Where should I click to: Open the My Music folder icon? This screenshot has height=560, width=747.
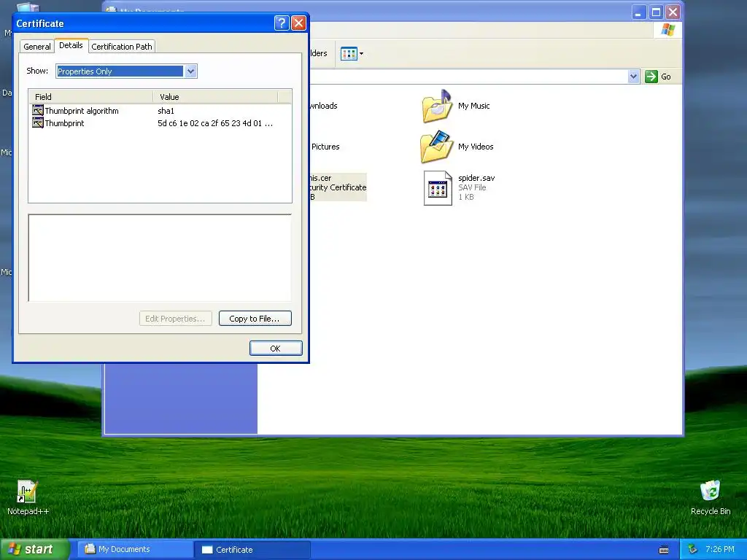point(437,106)
